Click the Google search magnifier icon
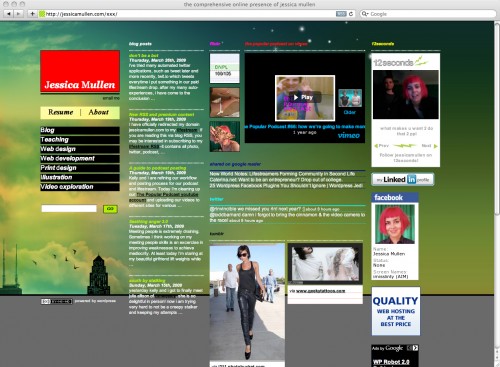 [365, 14]
